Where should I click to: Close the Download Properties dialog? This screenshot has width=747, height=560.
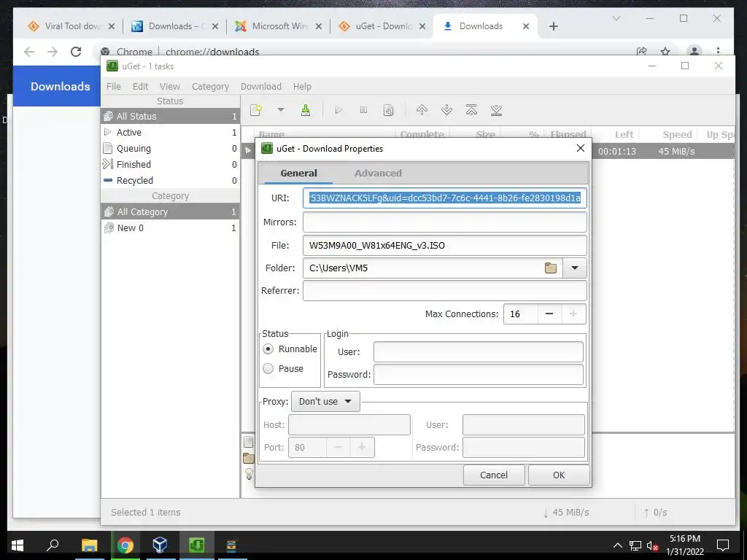[x=580, y=148]
